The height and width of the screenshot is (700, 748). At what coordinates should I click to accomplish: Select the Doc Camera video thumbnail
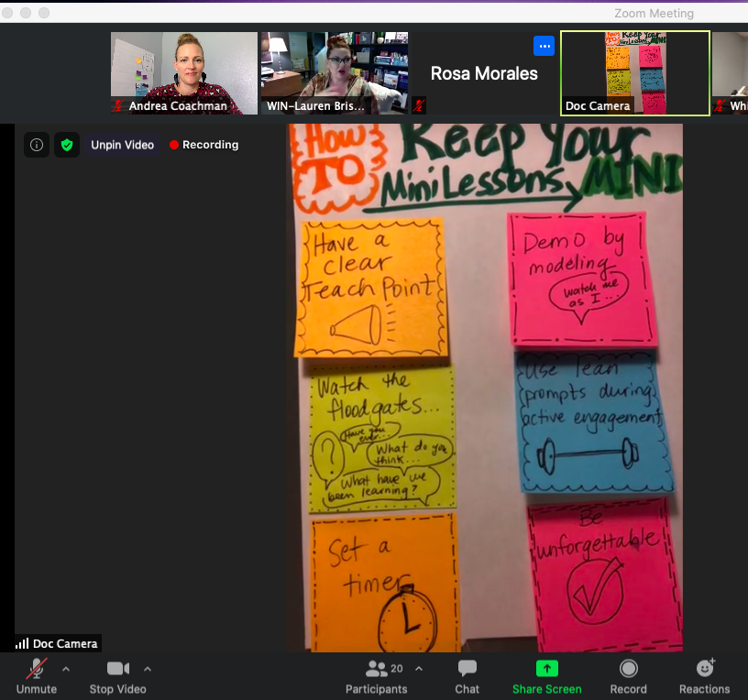point(635,73)
